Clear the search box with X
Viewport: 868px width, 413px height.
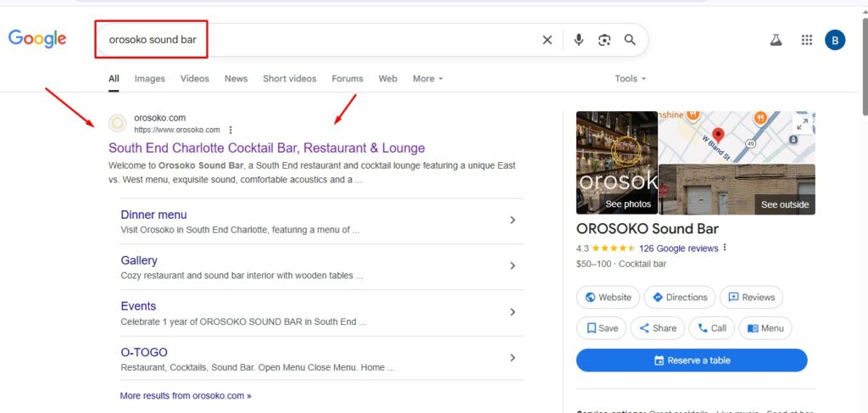click(547, 40)
